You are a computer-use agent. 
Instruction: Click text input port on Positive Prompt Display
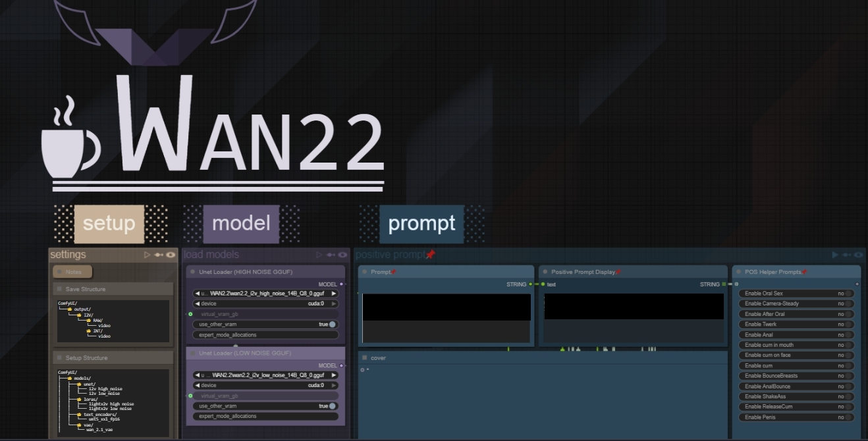click(x=543, y=284)
